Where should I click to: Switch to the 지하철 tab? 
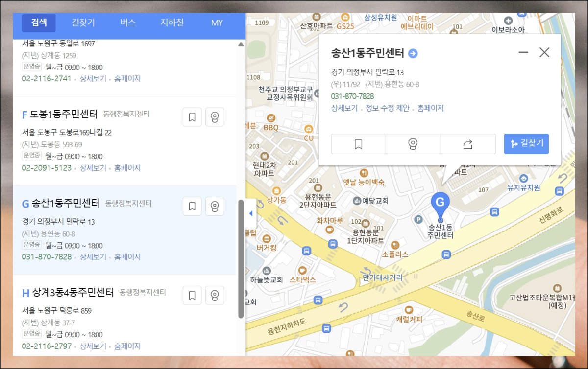pos(172,23)
